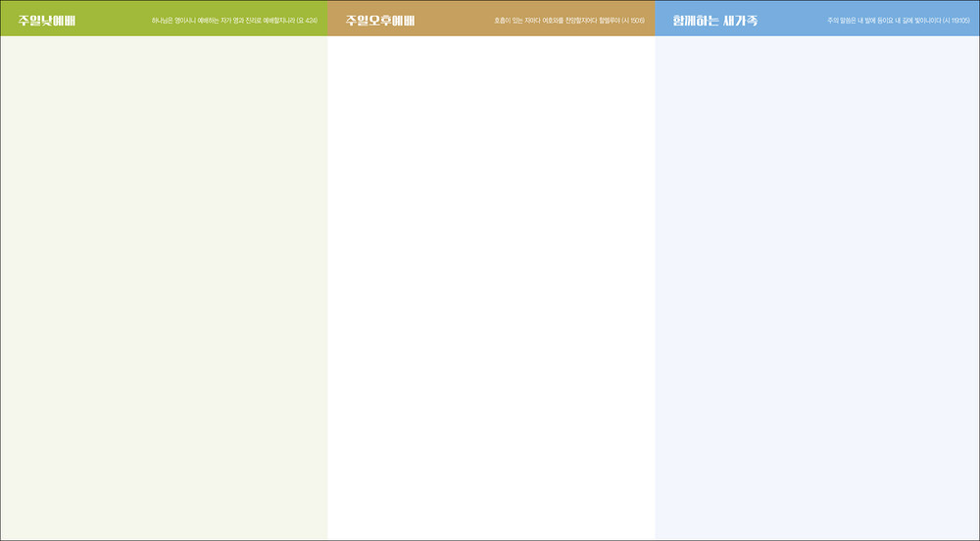Click inside the light-blue 새가족 content panel
Image resolution: width=980 pixels, height=541 pixels.
[x=817, y=284]
